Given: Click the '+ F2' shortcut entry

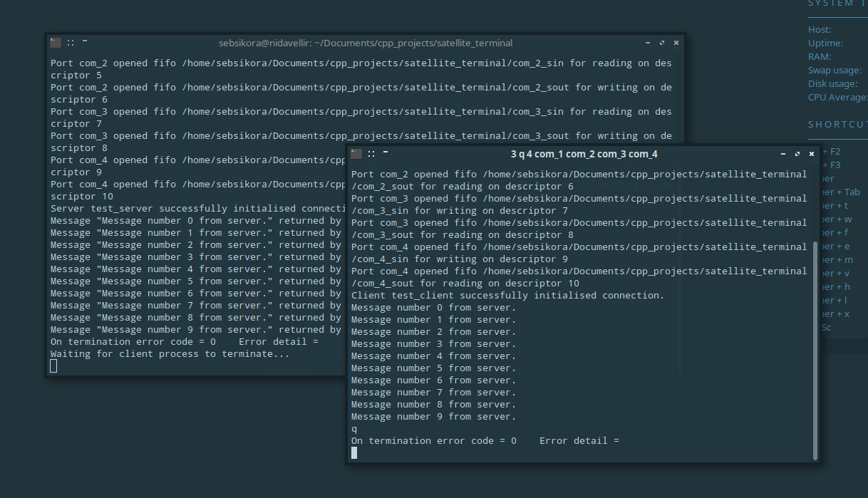Looking at the screenshot, I should coord(832,151).
